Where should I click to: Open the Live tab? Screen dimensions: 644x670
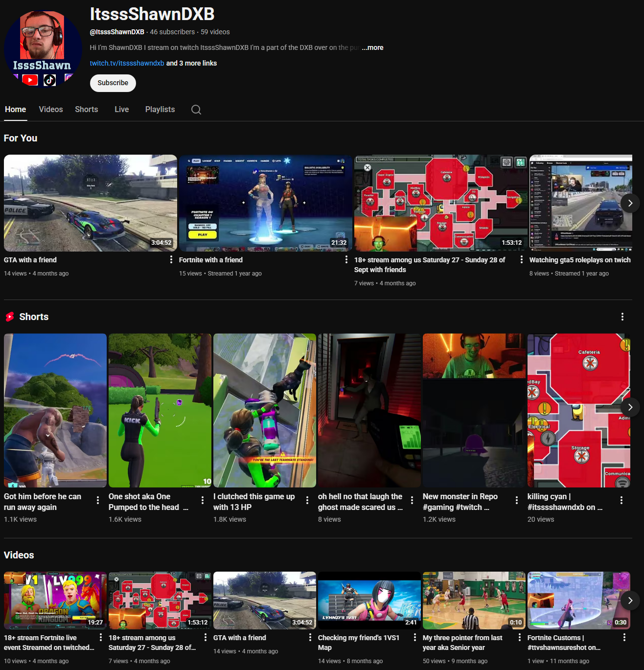pos(121,110)
